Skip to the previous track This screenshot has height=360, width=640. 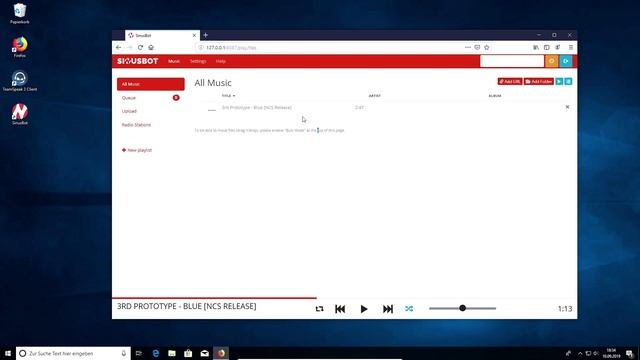[x=340, y=309]
